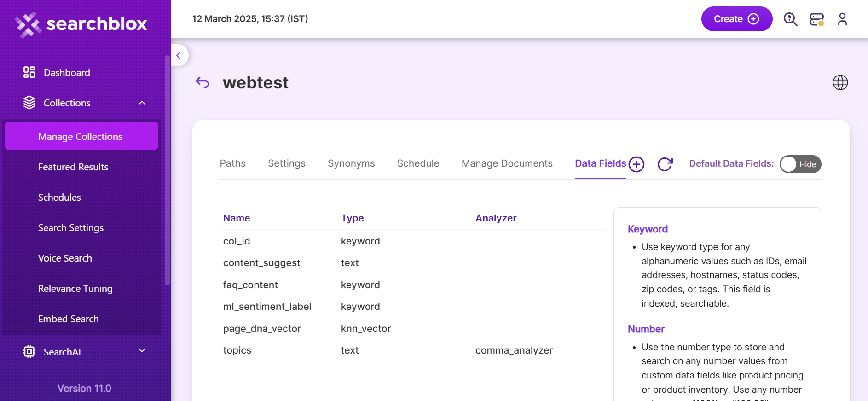Image resolution: width=868 pixels, height=401 pixels.
Task: Open the Schedule tab
Action: pyautogui.click(x=418, y=163)
